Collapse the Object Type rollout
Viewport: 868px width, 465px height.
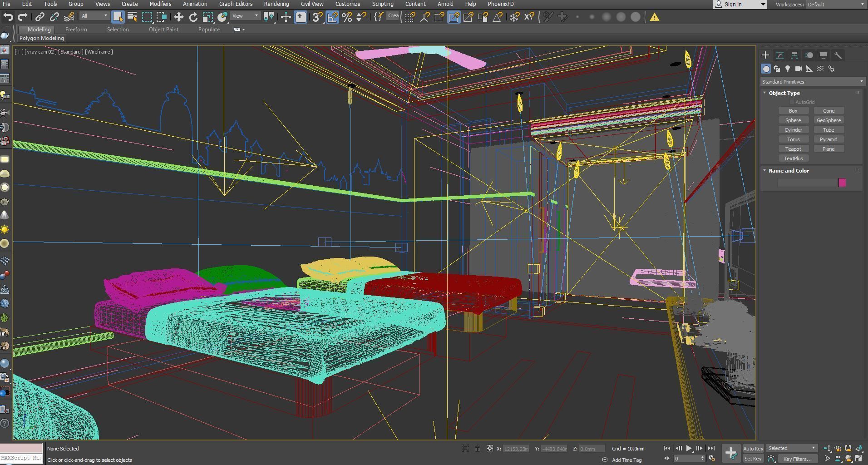(x=764, y=93)
